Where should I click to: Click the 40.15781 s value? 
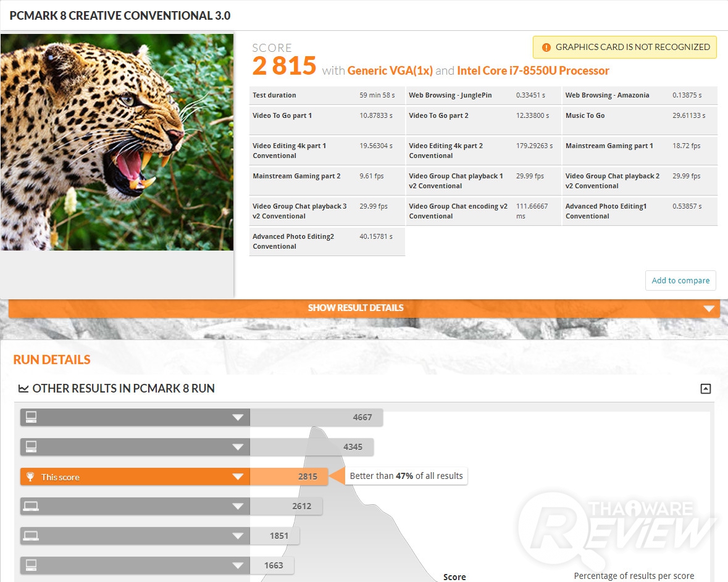pyautogui.click(x=375, y=236)
